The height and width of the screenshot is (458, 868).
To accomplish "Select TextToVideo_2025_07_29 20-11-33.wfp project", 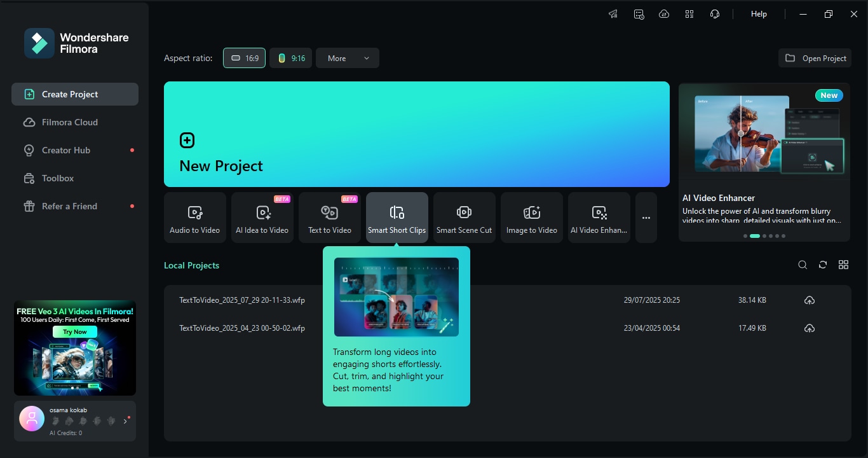I will [242, 300].
